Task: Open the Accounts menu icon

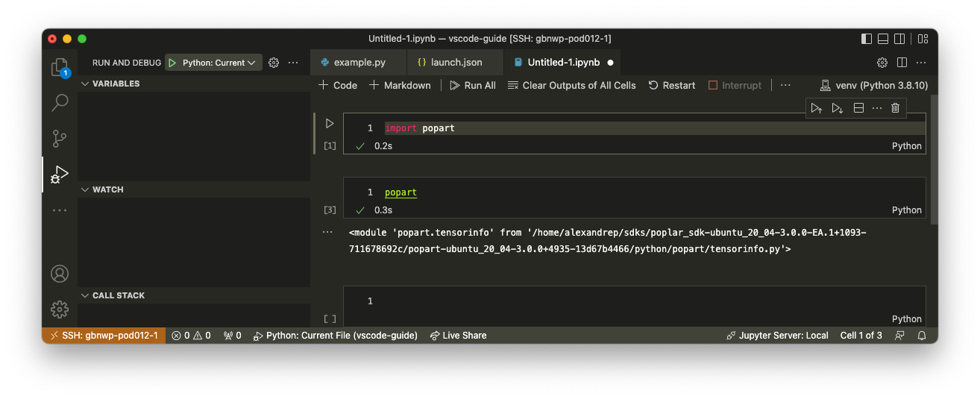Action: pos(60,274)
